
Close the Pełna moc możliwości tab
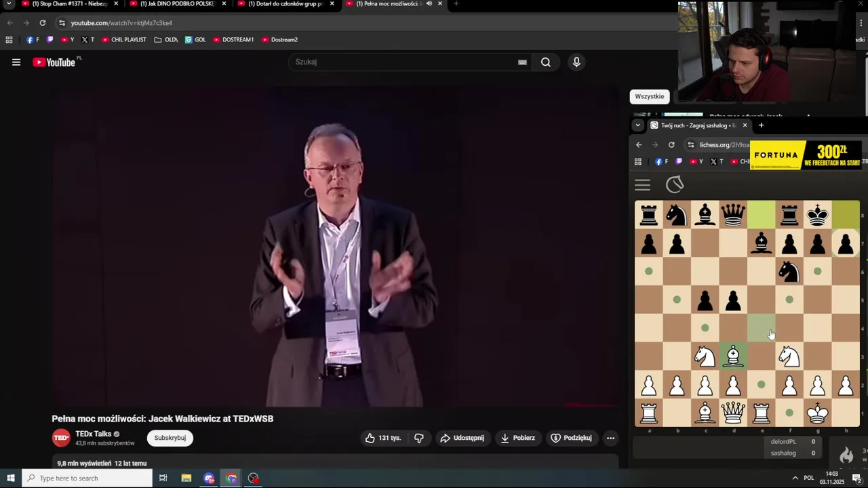[440, 3]
